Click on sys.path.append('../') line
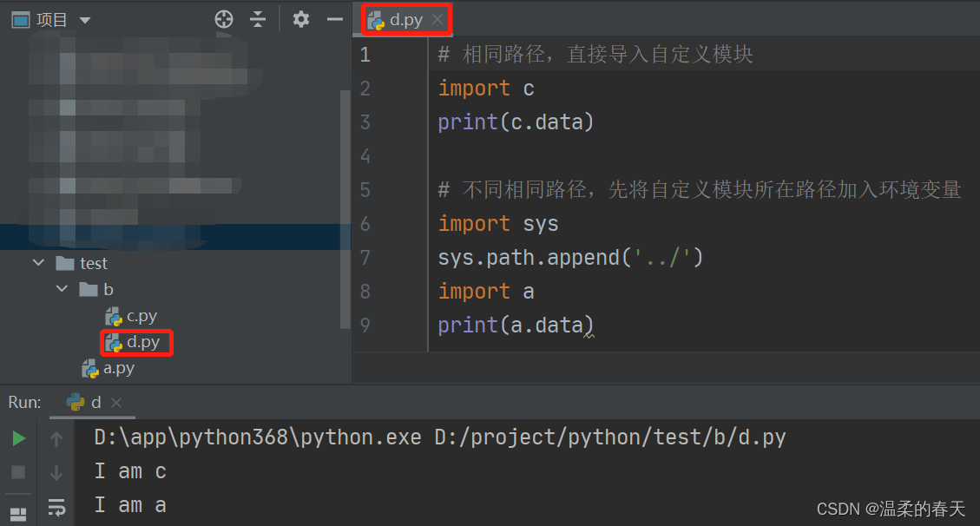This screenshot has height=526, width=980. (x=570, y=258)
